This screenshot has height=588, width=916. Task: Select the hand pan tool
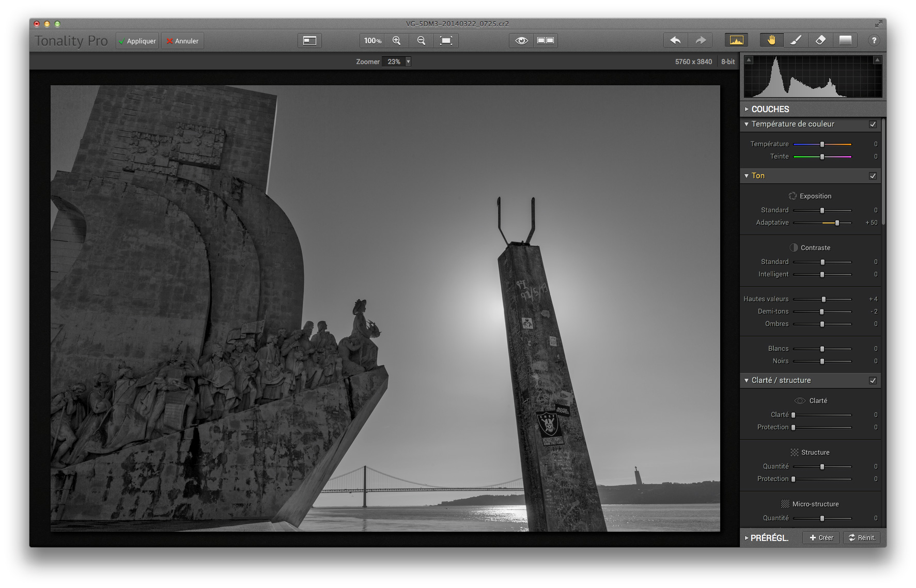pos(771,40)
